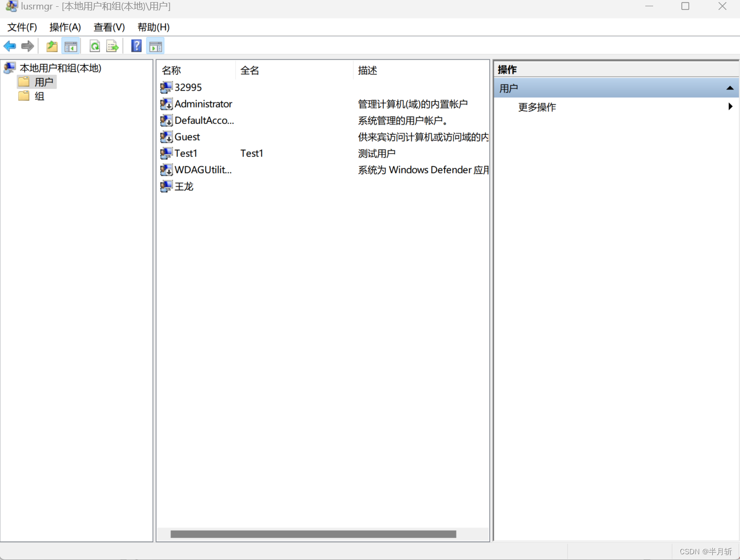Sort by the 名称 column header
Viewport: 740px width, 560px height.
[196, 70]
